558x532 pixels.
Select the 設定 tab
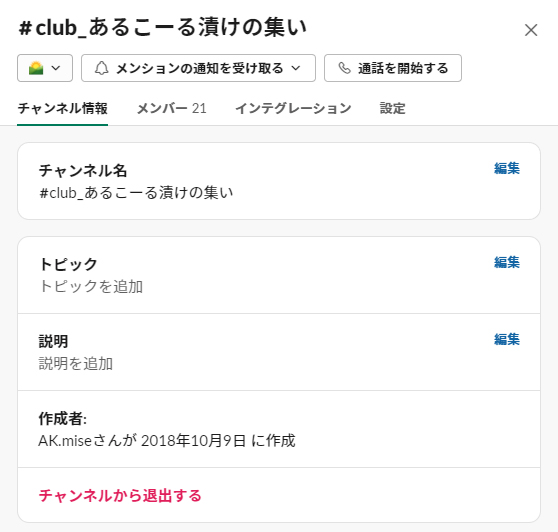(x=393, y=109)
